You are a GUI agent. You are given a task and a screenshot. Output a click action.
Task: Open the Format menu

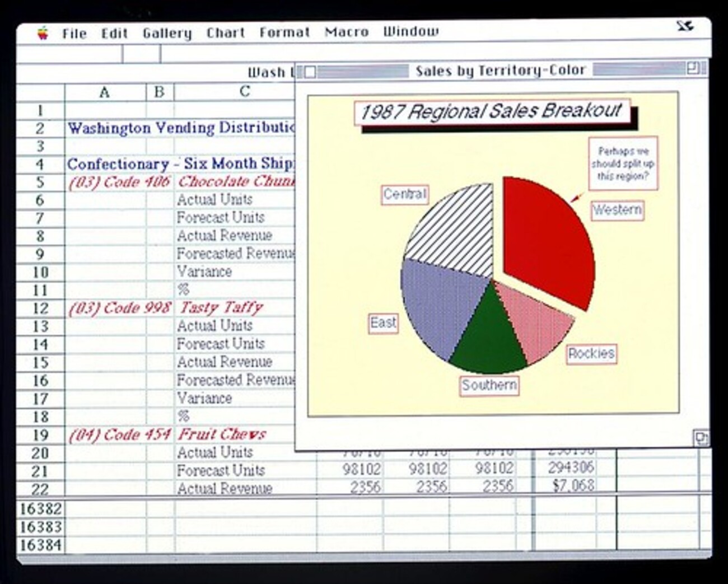point(284,32)
